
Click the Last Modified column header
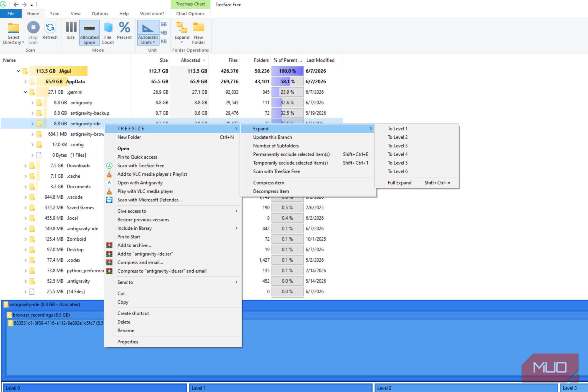click(x=323, y=60)
